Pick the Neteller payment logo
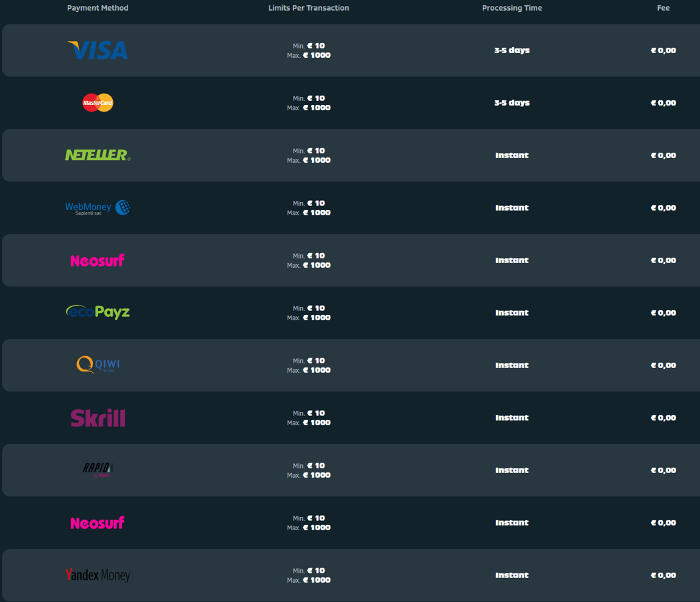 (x=98, y=155)
